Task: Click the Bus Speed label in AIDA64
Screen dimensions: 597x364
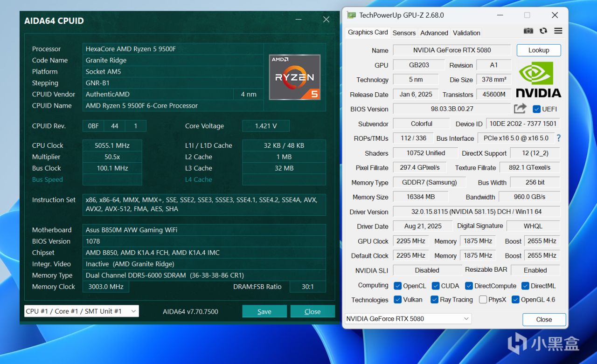Action: 47,179
